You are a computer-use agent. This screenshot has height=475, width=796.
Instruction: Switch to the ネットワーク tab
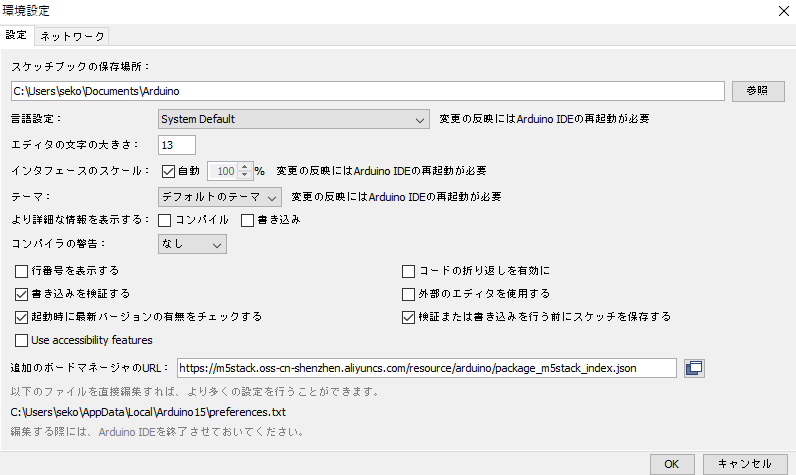click(x=72, y=35)
